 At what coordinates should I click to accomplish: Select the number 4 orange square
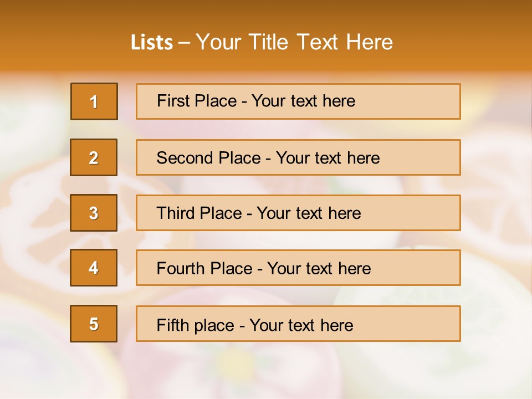94,268
